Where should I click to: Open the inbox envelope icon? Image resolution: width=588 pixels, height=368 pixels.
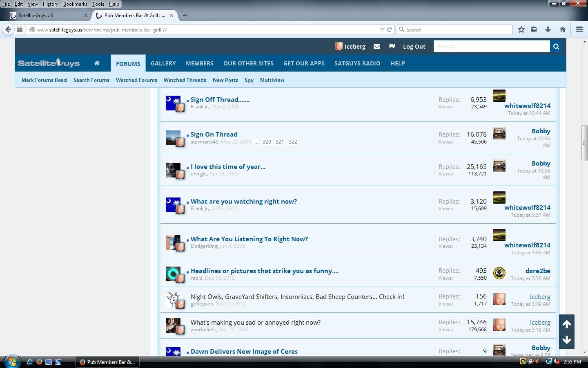point(377,47)
